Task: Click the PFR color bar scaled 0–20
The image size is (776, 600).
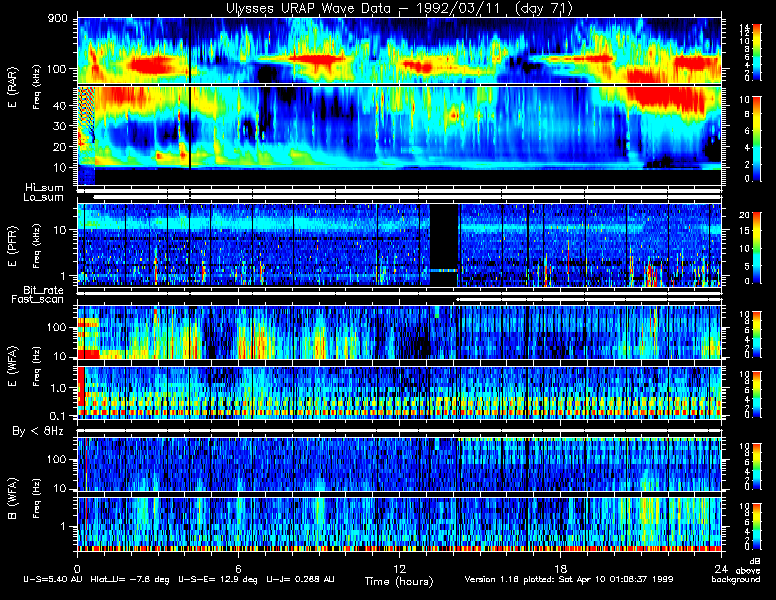Action: click(757, 248)
